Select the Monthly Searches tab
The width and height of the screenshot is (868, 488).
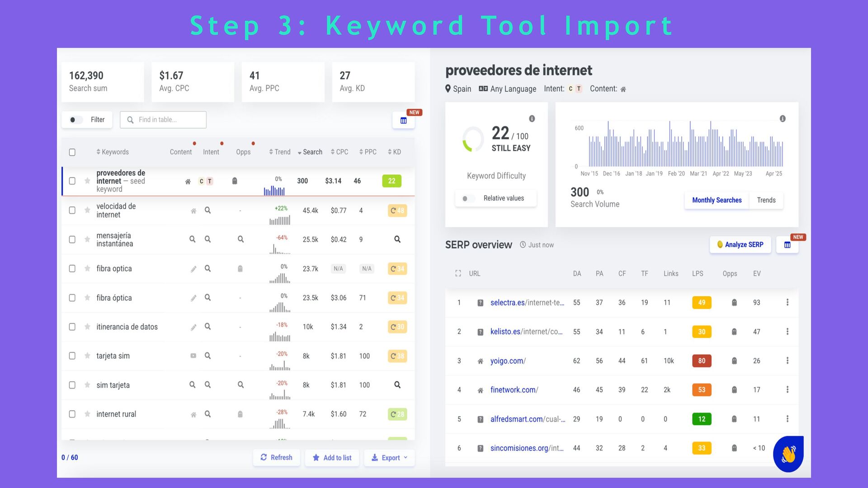717,200
